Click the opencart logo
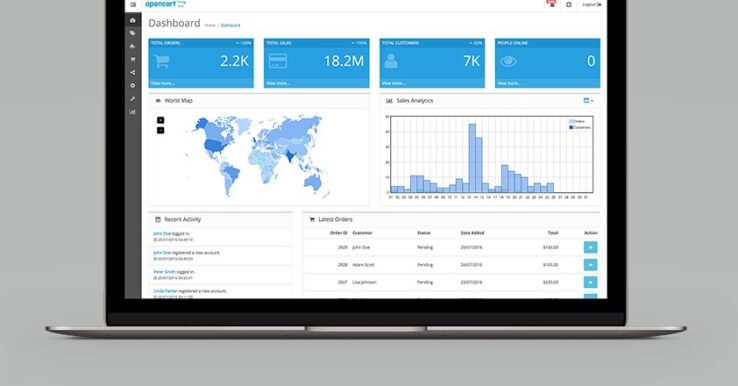Screen dimensions: 738x386 [x=165, y=4]
